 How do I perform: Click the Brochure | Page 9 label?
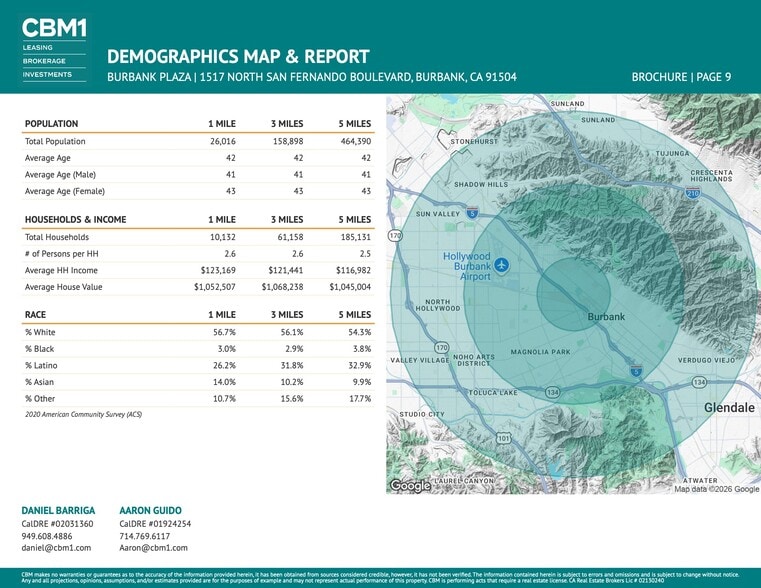pyautogui.click(x=681, y=77)
